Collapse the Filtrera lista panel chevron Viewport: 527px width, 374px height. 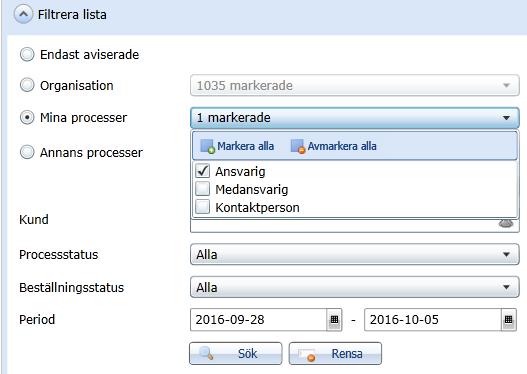(23, 14)
